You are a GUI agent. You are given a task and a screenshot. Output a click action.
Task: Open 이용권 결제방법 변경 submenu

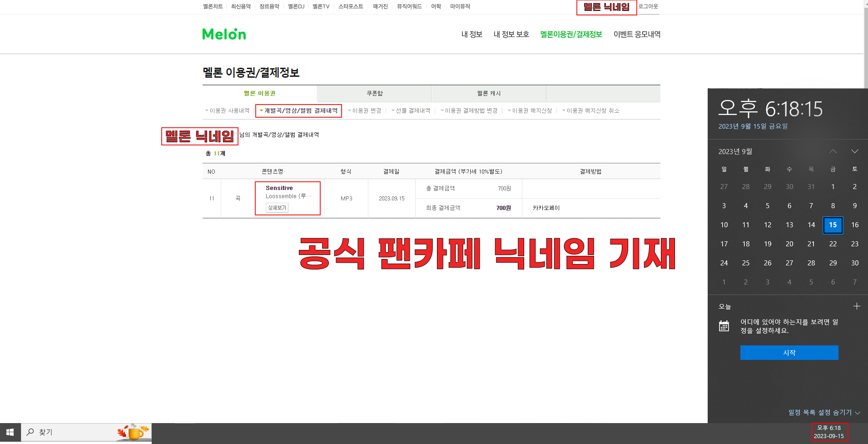tap(471, 111)
